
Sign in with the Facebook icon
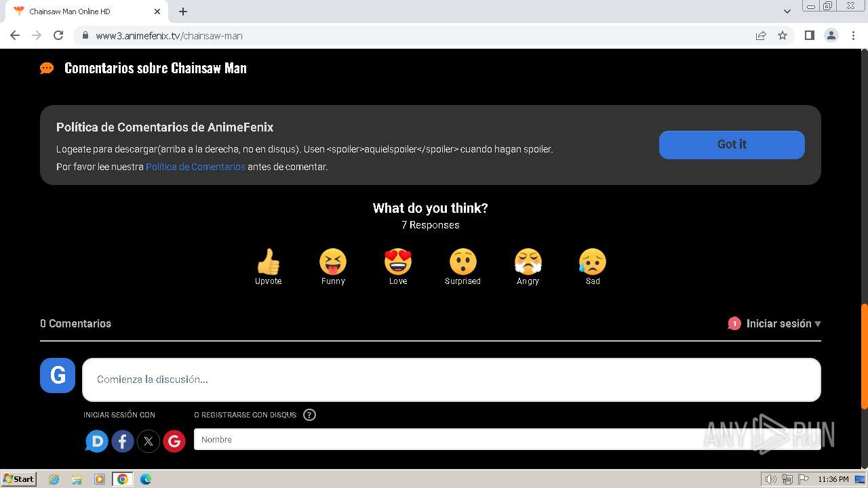pos(123,442)
